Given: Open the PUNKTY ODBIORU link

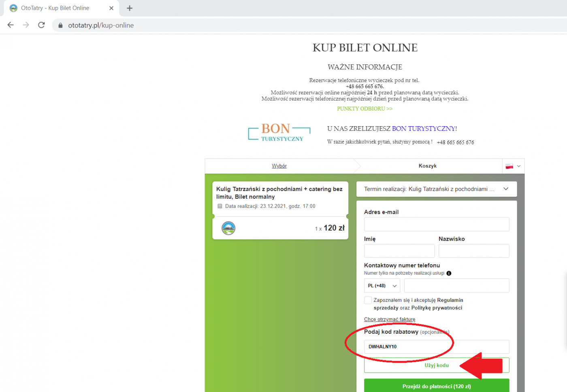Looking at the screenshot, I should [364, 108].
